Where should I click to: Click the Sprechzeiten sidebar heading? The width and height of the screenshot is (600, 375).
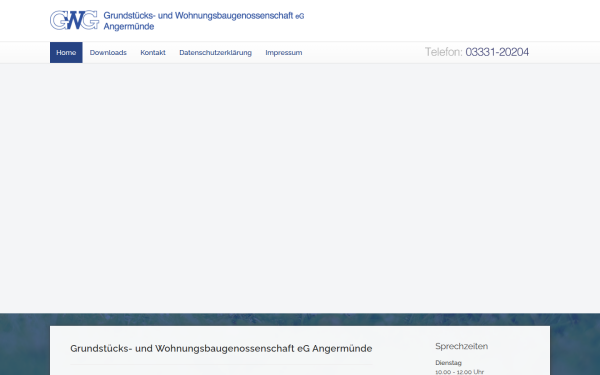click(461, 346)
